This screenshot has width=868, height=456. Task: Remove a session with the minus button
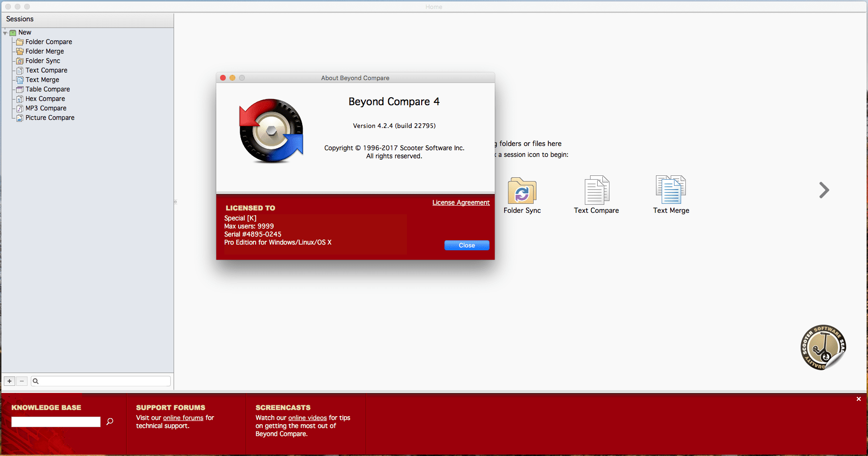coord(22,381)
